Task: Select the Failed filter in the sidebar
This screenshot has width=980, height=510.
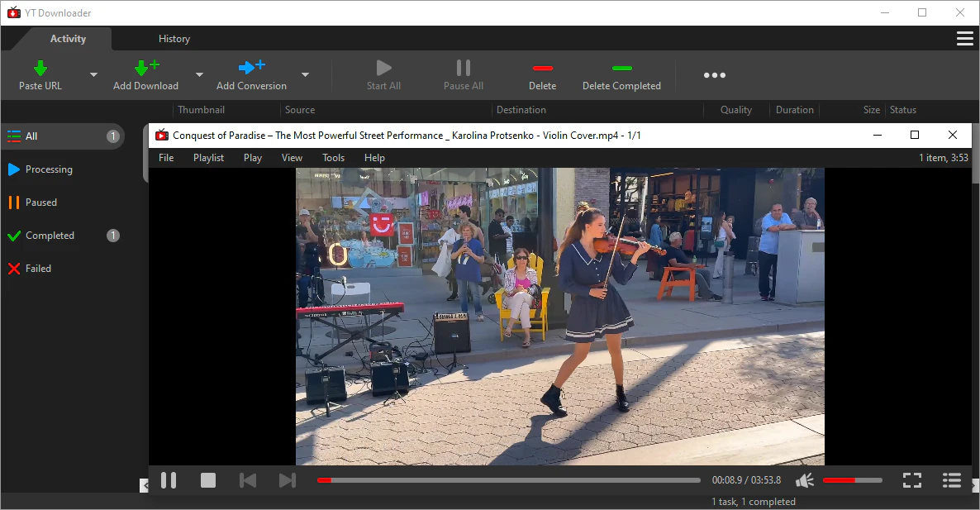Action: 38,268
